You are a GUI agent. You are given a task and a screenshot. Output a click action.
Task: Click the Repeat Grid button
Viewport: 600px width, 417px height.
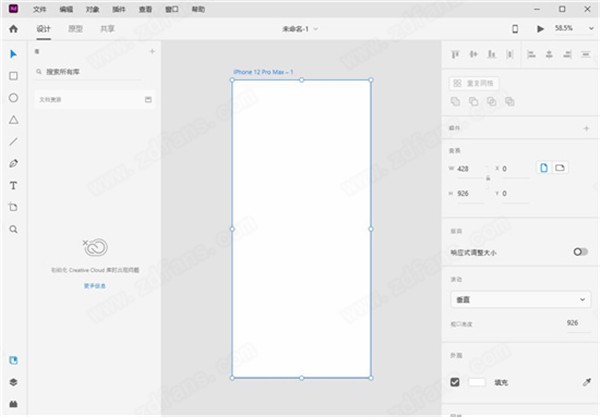[474, 83]
